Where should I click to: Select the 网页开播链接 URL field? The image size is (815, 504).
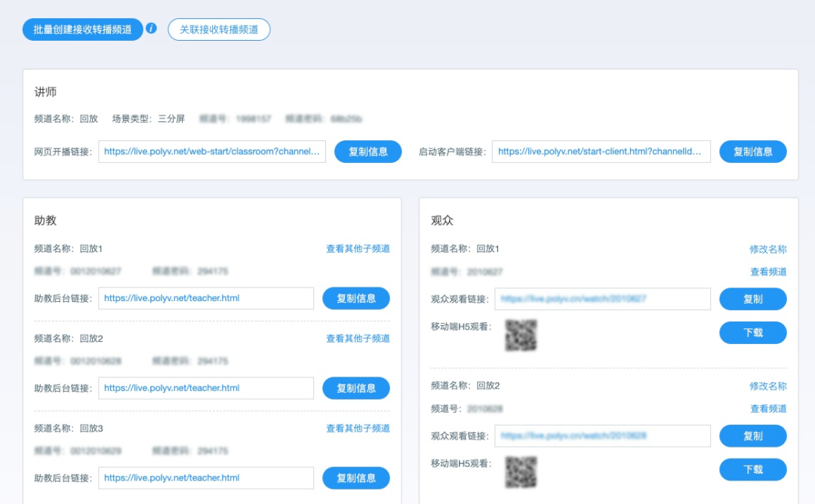[x=212, y=152]
